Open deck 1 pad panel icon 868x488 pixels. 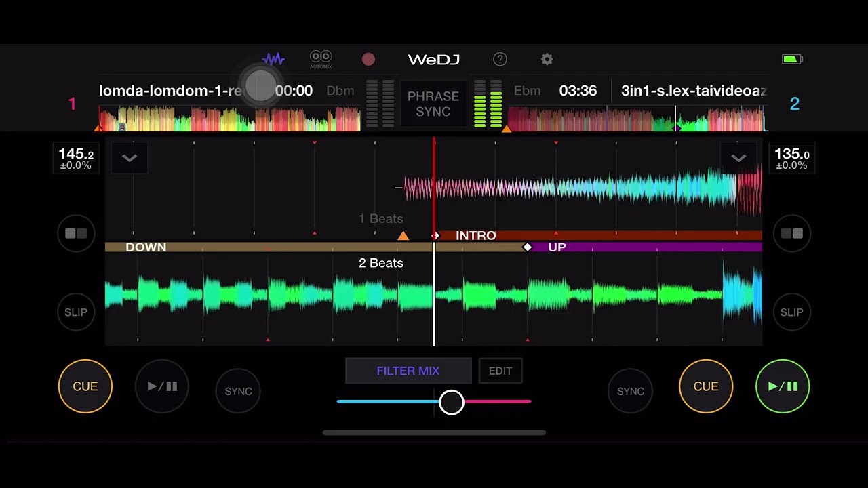76,234
